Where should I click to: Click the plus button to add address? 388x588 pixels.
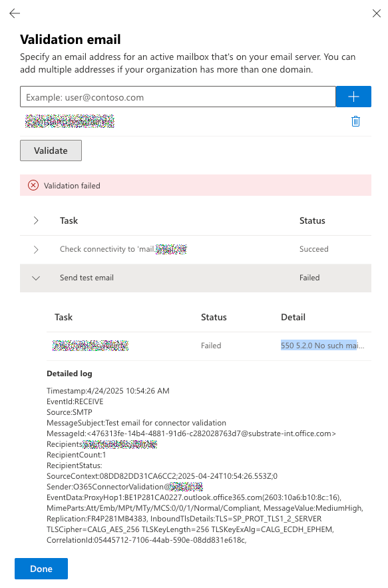(353, 97)
